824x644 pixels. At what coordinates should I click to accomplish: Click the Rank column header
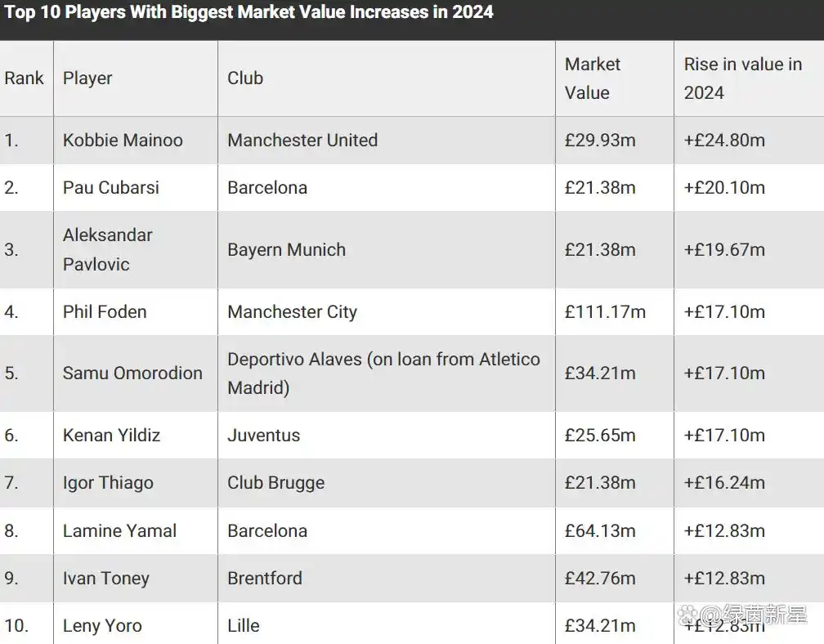26,78
